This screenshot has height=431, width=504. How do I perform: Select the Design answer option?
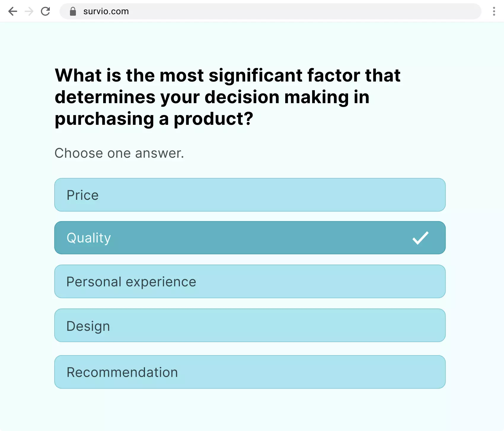[250, 325]
